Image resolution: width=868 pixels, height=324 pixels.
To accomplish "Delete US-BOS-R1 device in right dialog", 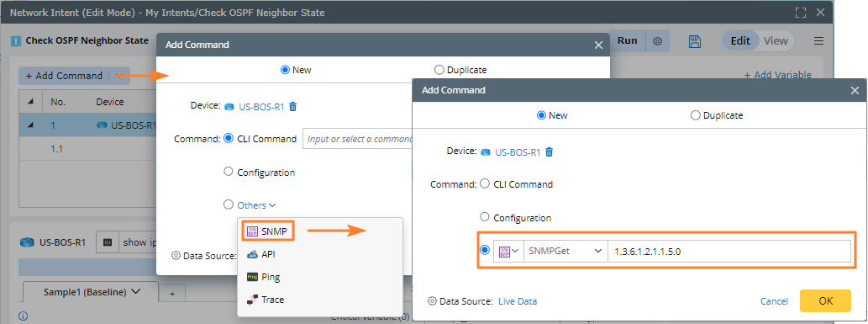I will tap(550, 151).
